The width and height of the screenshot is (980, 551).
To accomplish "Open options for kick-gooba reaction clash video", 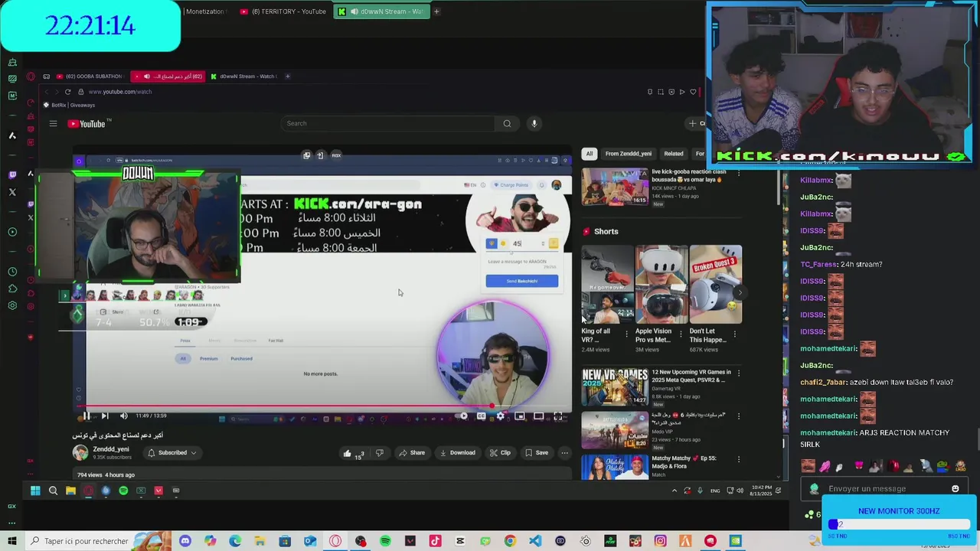I will pos(738,173).
